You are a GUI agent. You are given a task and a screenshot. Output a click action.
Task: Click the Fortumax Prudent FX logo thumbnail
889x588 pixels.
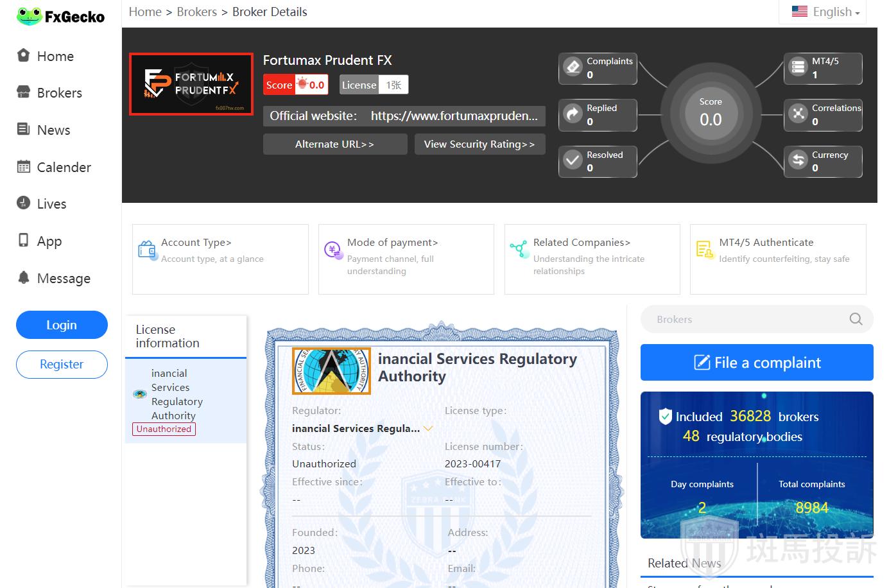click(191, 84)
